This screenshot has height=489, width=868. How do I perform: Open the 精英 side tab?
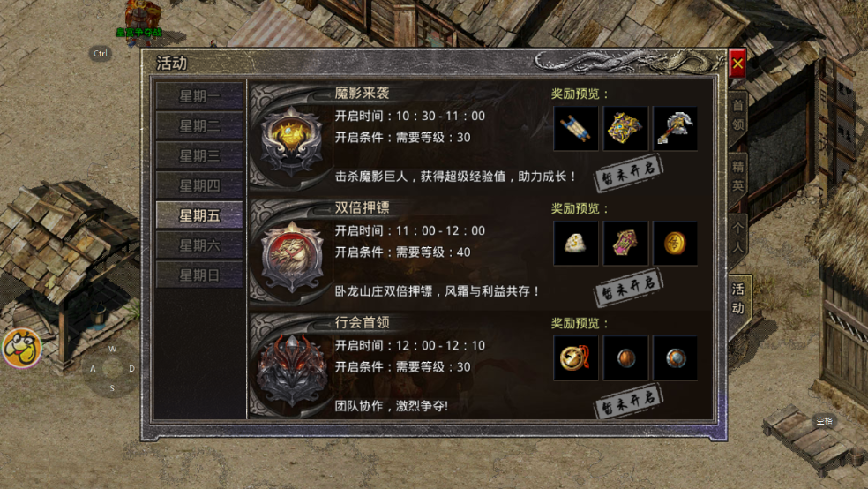pos(738,177)
